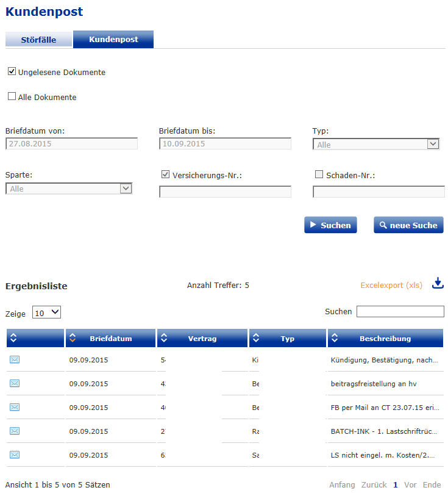Sort results by Beschreibung column arrows
The height and width of the screenshot is (493, 448).
335,338
